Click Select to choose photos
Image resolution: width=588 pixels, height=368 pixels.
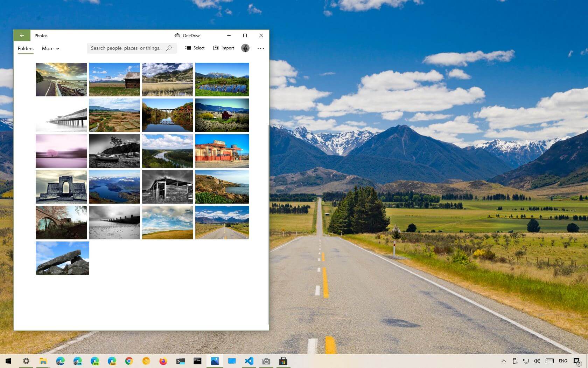pos(195,48)
